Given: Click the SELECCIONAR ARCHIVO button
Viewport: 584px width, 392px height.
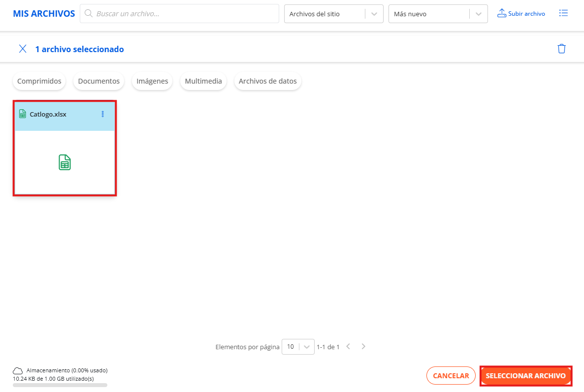Looking at the screenshot, I should [x=525, y=376].
